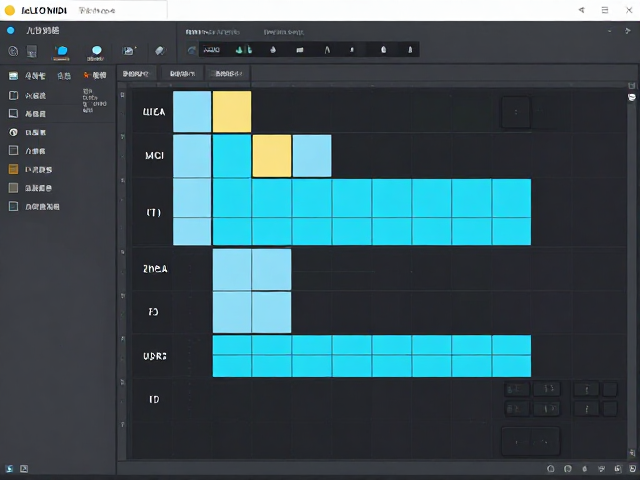Viewport: 640px width, 480px height.
Task: Select the UDR3 track label
Action: [x=155, y=356]
